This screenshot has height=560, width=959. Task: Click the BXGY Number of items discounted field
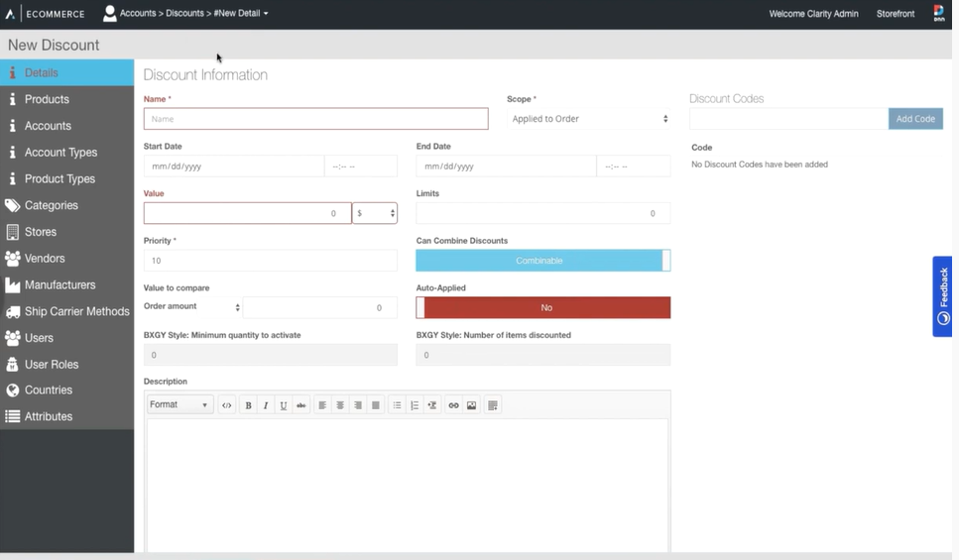click(x=543, y=355)
